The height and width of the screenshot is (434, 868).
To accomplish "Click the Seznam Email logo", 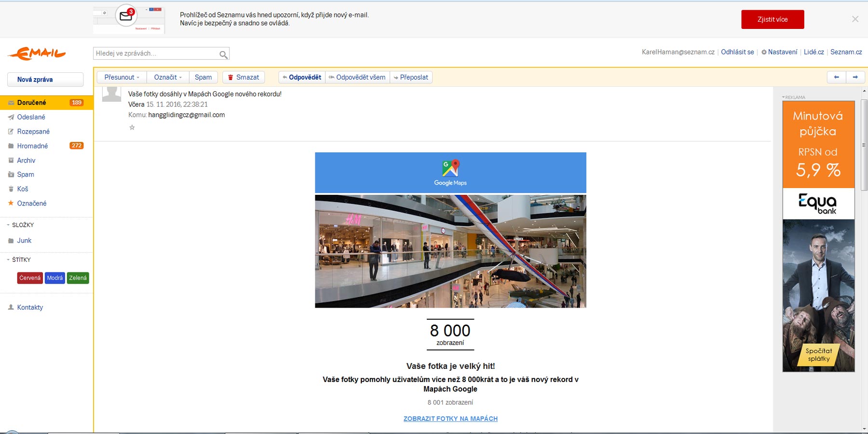I will pos(37,54).
